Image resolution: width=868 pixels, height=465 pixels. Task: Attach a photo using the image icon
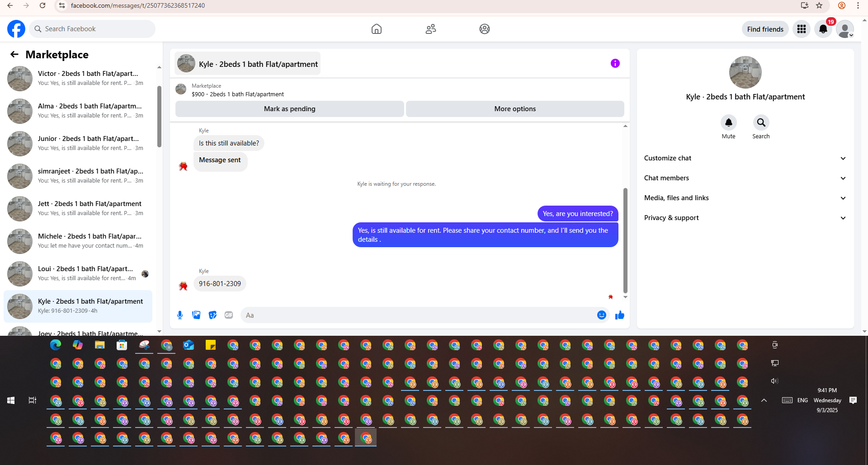(196, 315)
